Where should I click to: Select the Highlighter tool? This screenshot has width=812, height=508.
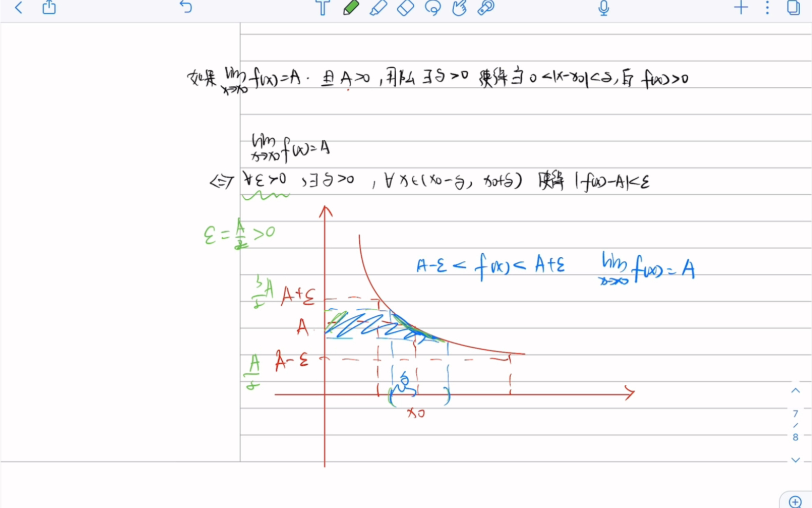coord(378,8)
